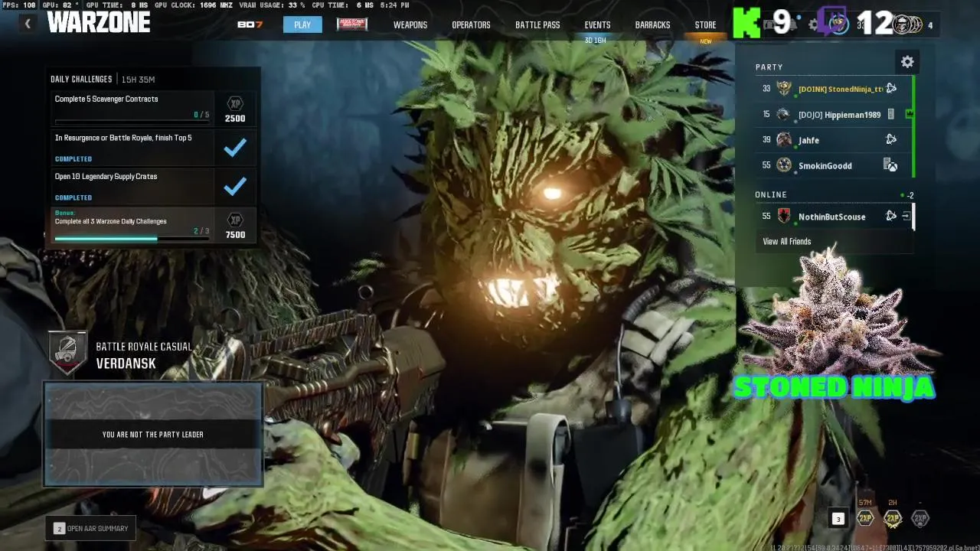Image resolution: width=980 pixels, height=551 pixels.
Task: Open AAR Summary button
Action: [x=91, y=528]
